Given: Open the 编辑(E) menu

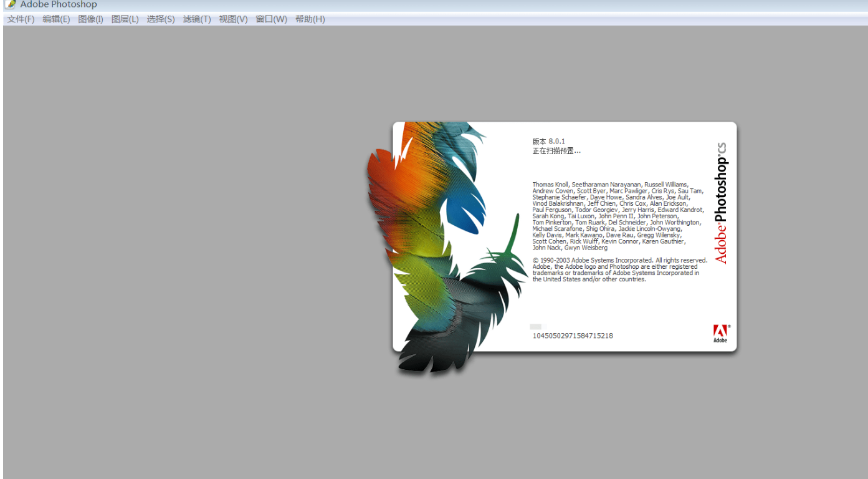Looking at the screenshot, I should click(x=56, y=19).
